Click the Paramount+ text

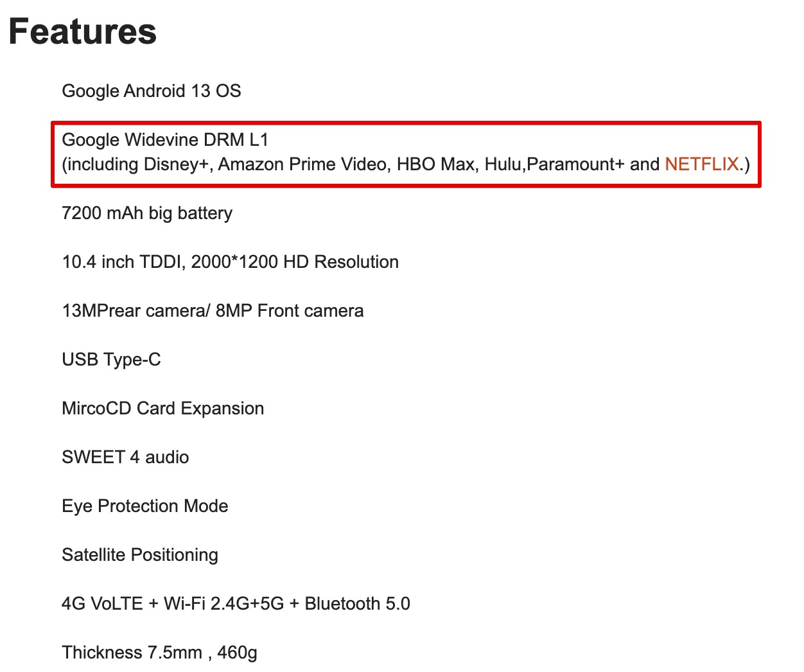point(575,164)
